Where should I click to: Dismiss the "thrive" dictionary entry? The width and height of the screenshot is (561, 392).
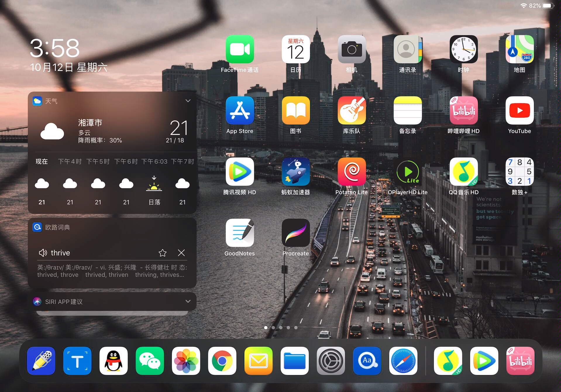click(x=181, y=253)
